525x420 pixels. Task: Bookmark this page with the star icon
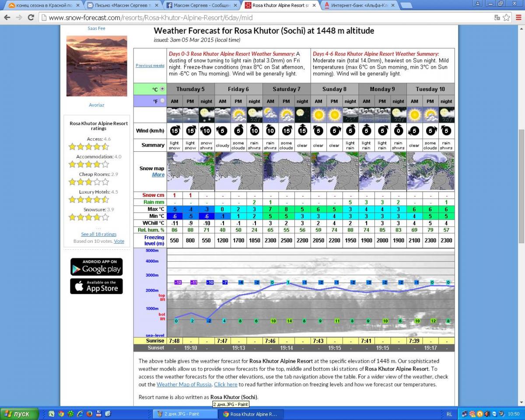coord(507,18)
